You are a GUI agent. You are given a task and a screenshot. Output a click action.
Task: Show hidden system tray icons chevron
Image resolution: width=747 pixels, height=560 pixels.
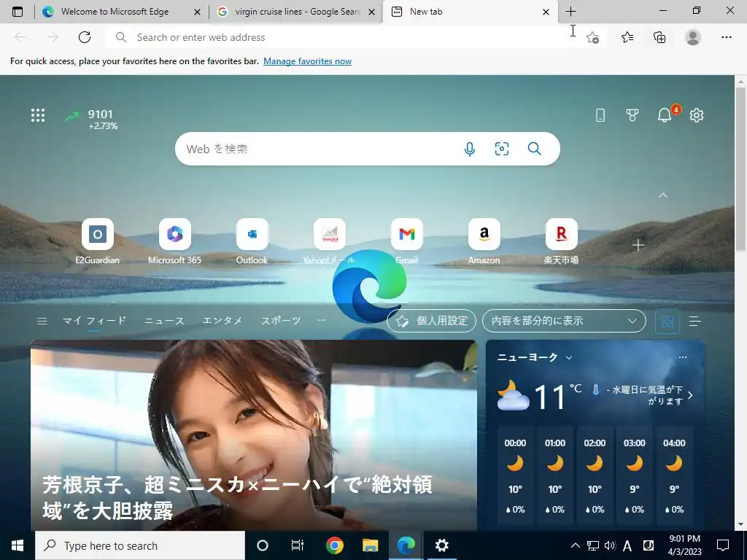pyautogui.click(x=575, y=545)
